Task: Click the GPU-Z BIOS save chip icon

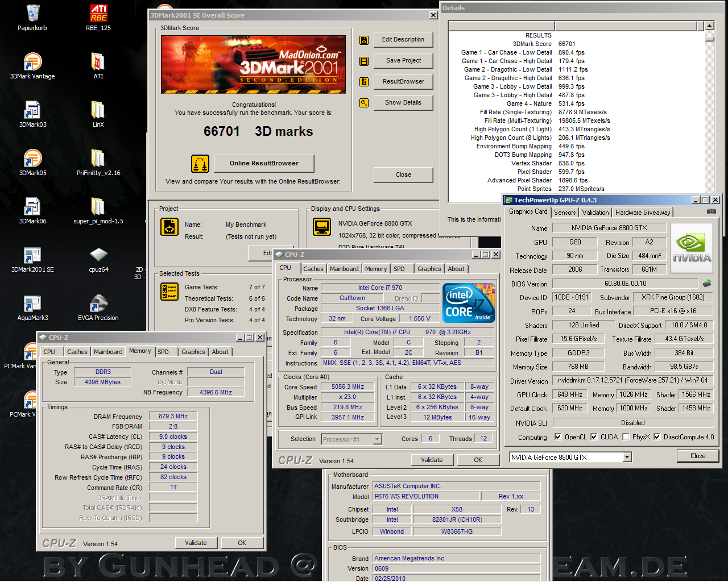Action: point(707,283)
